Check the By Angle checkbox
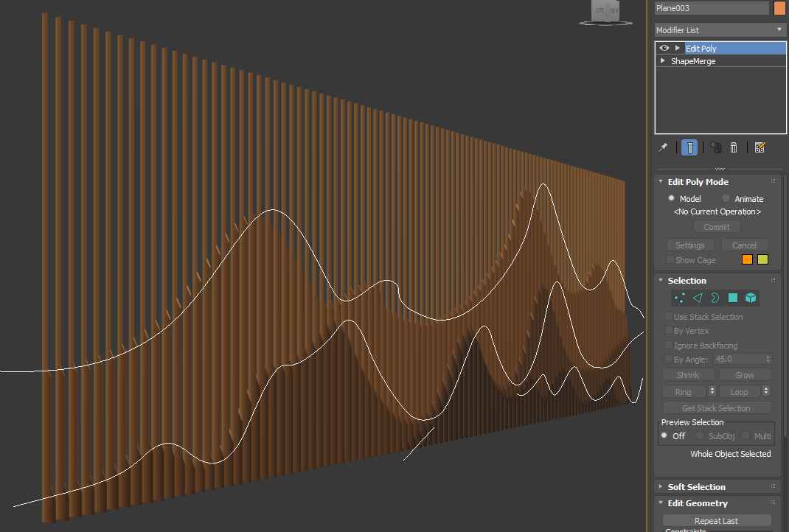This screenshot has width=789, height=532. (x=668, y=359)
